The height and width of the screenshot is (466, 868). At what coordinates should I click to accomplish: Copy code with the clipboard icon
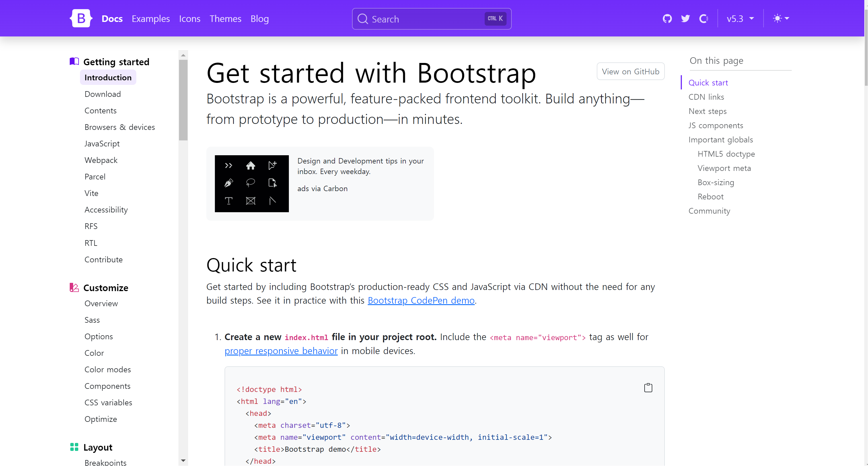[648, 388]
